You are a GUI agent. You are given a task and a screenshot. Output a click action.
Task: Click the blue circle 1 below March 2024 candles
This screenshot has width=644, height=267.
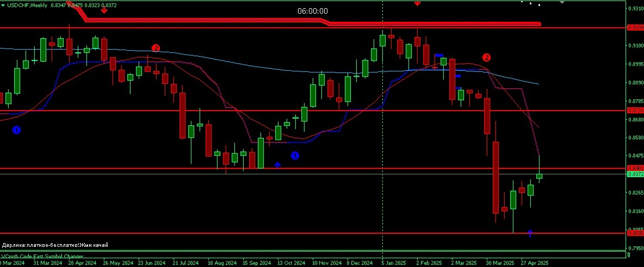(16, 130)
